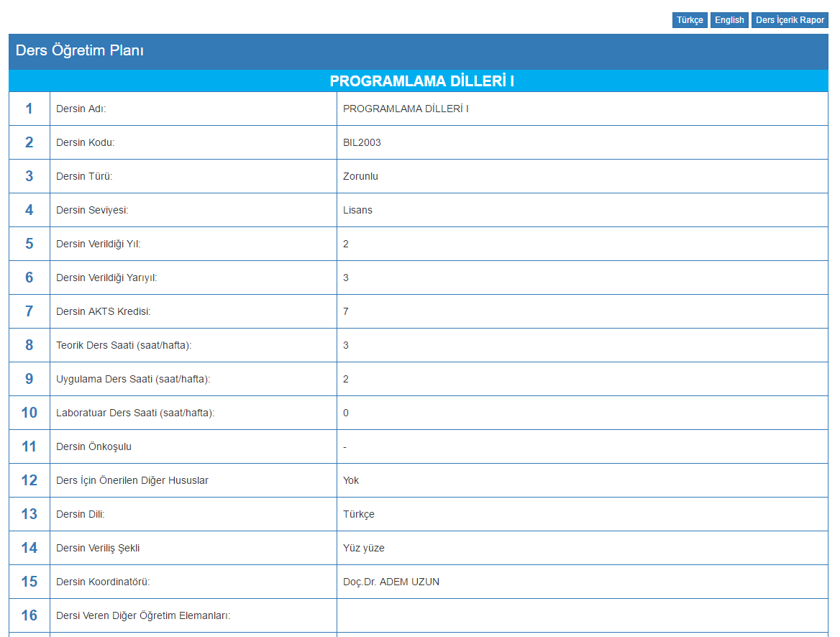This screenshot has width=840, height=637.
Task: Select PROGRAMLAMA DİLLERİ I value in row 1
Action: pyautogui.click(x=406, y=109)
